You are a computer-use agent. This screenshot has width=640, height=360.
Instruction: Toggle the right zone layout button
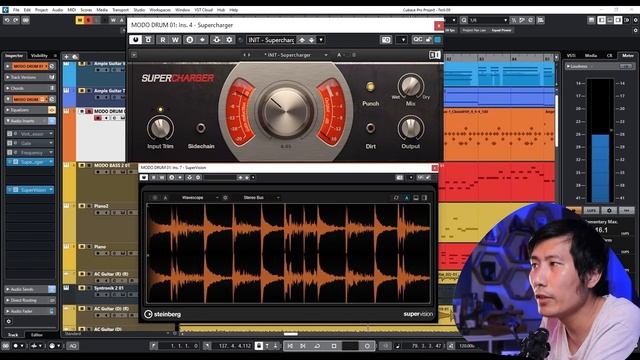coord(618,20)
